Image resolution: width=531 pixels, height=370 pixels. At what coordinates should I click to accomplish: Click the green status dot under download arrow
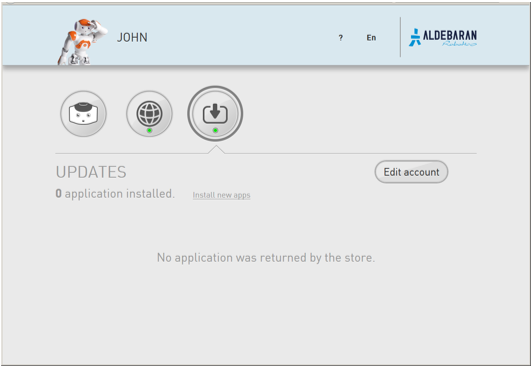(x=215, y=130)
